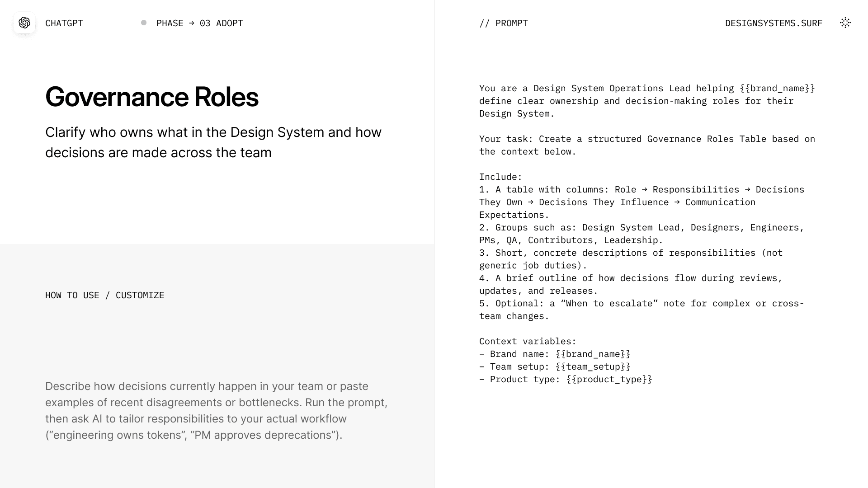Click the CHATGPT header label
Viewport: 868px width, 488px height.
[x=64, y=23]
